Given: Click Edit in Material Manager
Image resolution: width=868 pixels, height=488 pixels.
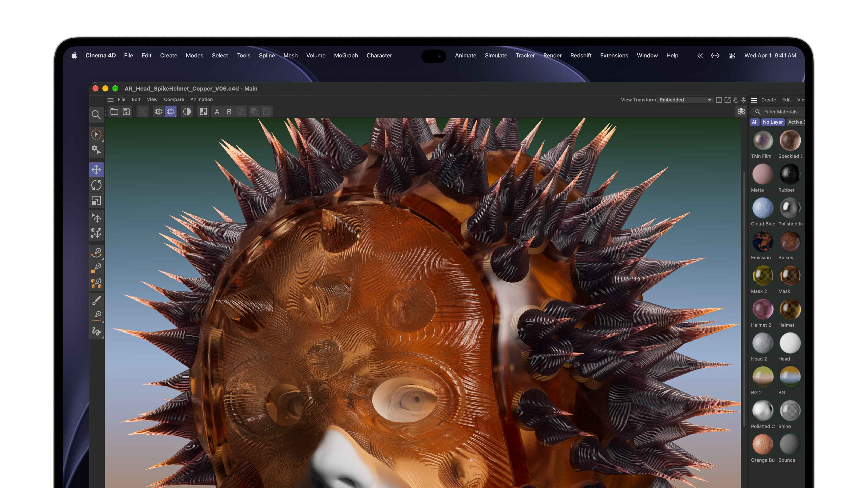Looking at the screenshot, I should tap(786, 100).
